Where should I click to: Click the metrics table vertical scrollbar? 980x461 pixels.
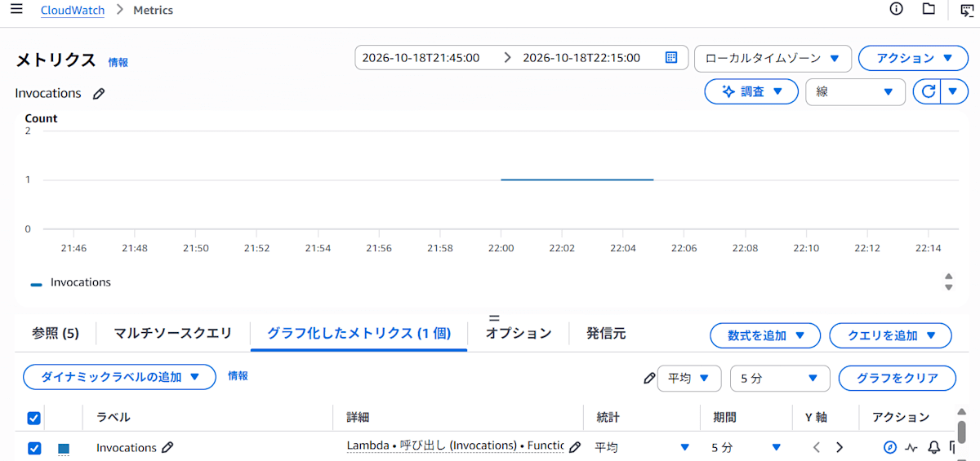(962, 432)
